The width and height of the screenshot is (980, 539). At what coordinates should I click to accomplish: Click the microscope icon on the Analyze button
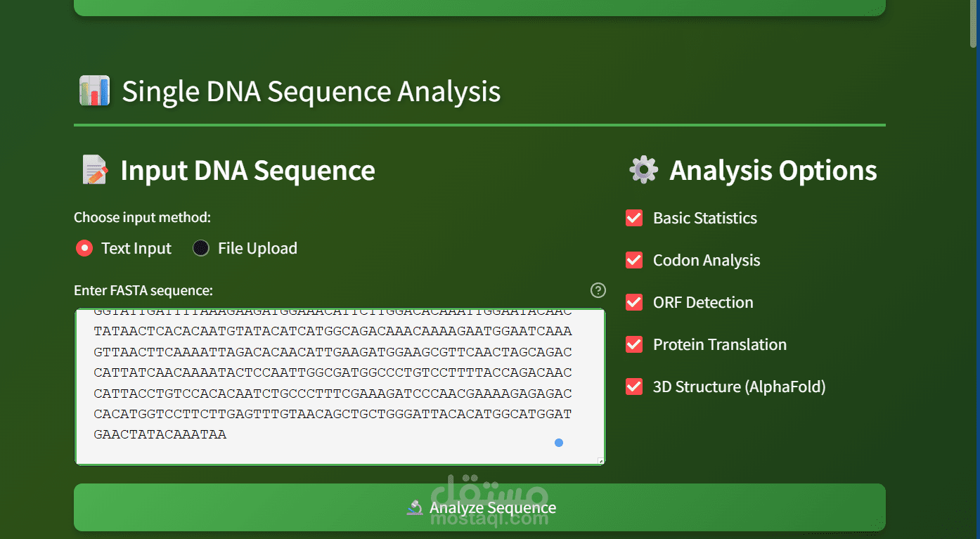tap(415, 507)
